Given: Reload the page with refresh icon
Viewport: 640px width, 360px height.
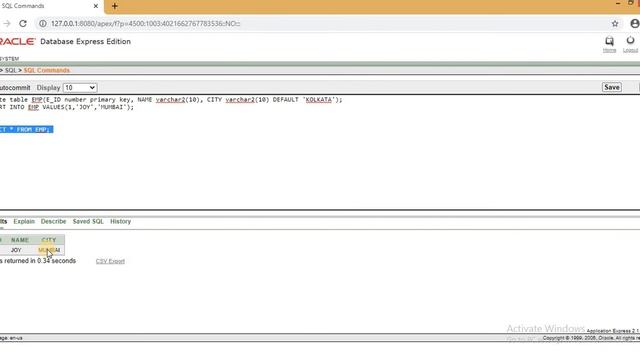Looking at the screenshot, I should (23, 24).
